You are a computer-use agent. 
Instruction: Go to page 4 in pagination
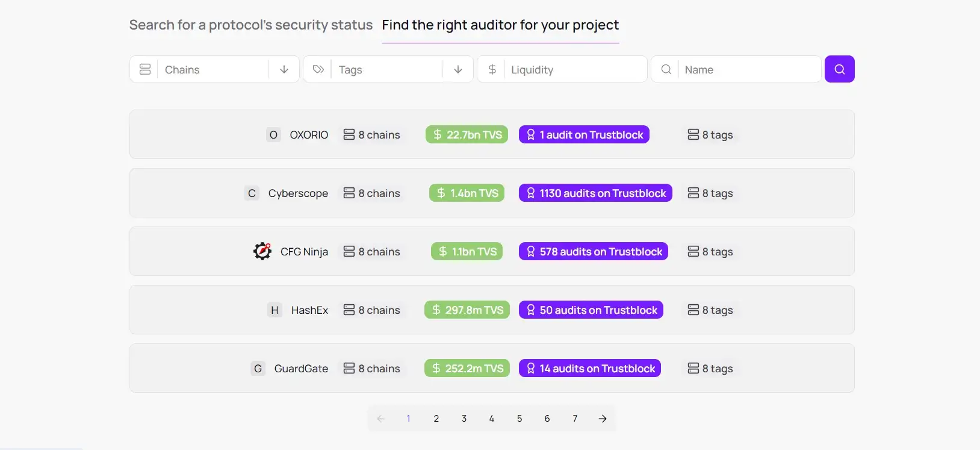(x=492, y=419)
